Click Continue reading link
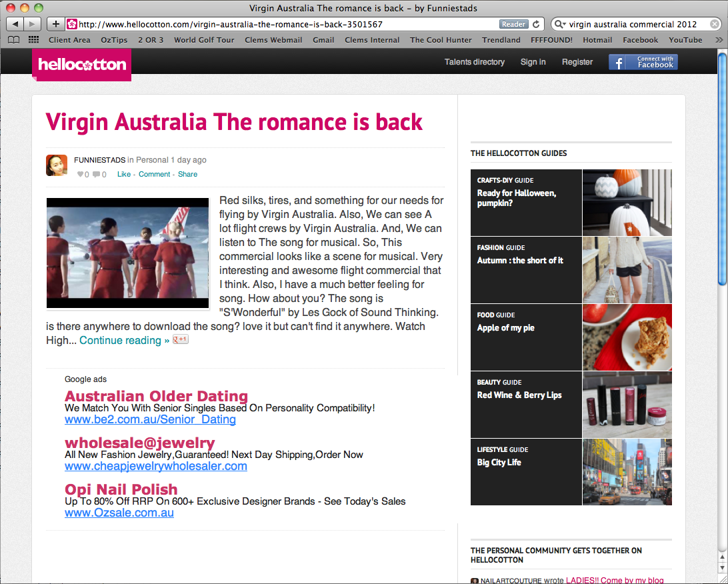 125,340
